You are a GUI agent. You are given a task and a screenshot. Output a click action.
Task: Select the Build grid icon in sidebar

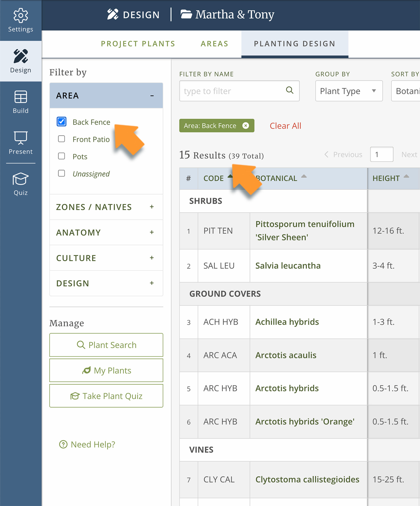(20, 97)
